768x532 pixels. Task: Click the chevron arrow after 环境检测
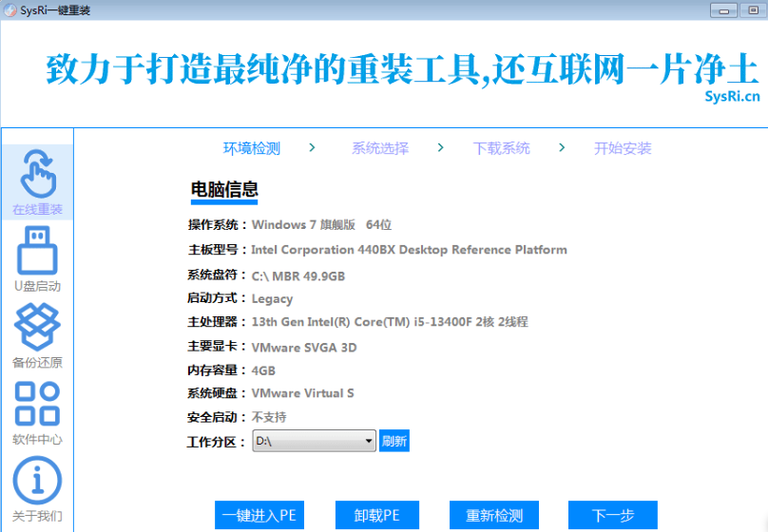point(312,148)
